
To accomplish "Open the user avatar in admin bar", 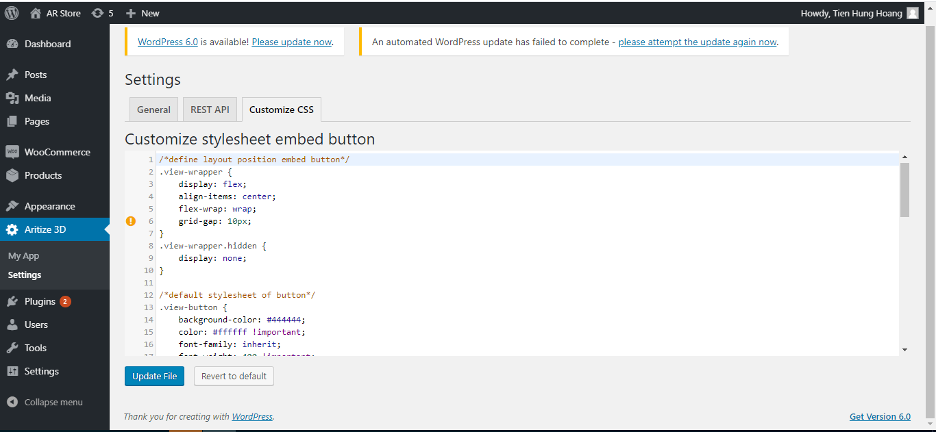I will coord(913,13).
